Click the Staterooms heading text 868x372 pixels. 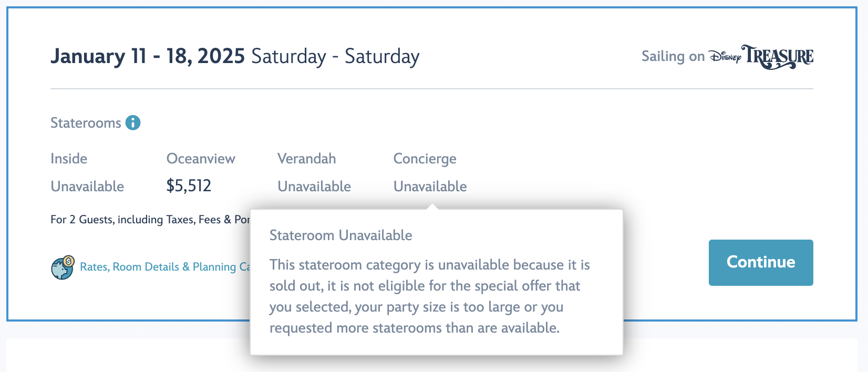(x=86, y=123)
